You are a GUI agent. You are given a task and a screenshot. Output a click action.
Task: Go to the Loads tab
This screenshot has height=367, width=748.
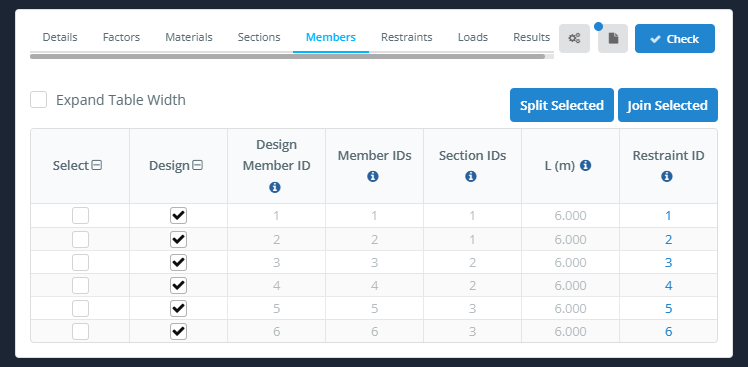(473, 37)
